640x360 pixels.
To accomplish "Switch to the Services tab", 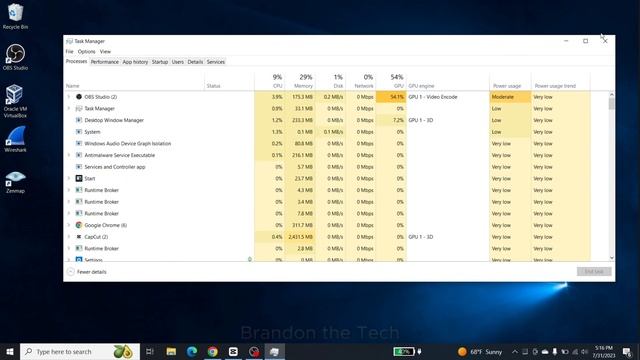I will 216,62.
